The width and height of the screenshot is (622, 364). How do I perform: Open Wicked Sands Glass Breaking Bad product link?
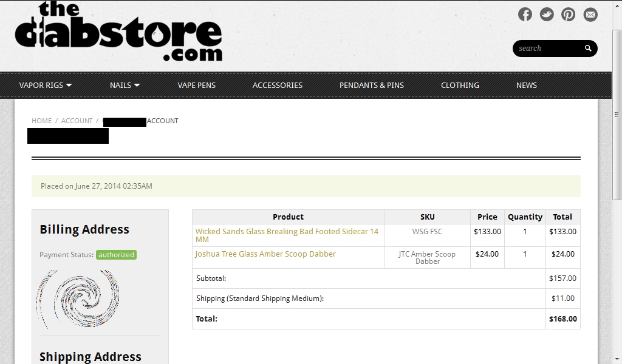(287, 235)
